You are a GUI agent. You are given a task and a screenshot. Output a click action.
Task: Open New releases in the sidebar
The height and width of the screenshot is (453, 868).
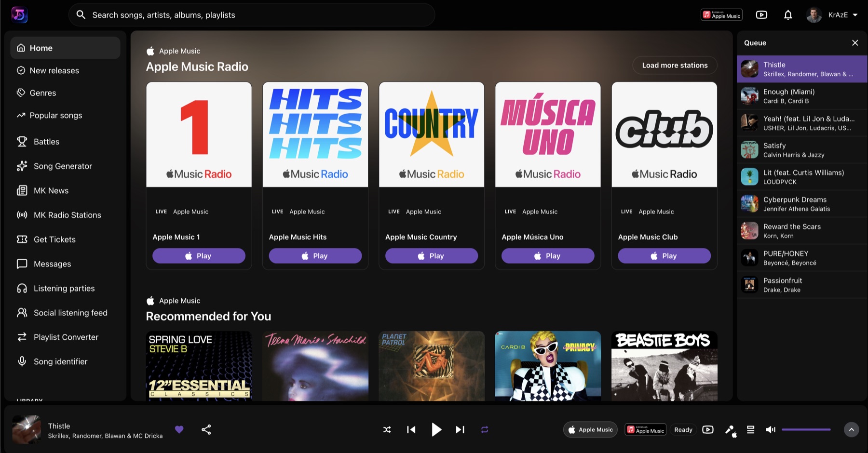(x=65, y=70)
